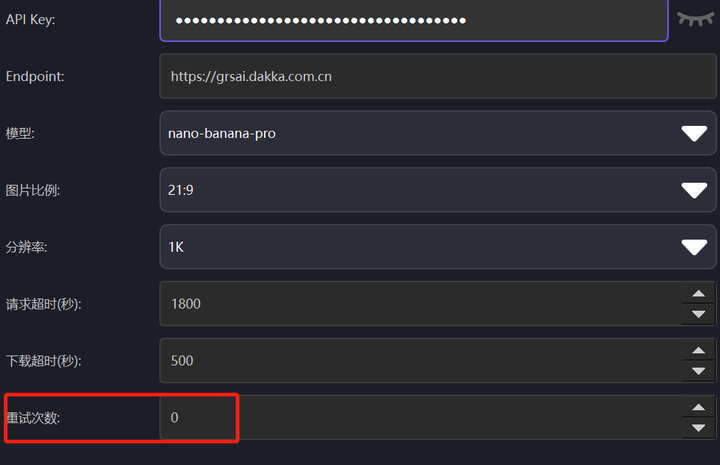Click the Endpoint URL text field

(x=438, y=76)
